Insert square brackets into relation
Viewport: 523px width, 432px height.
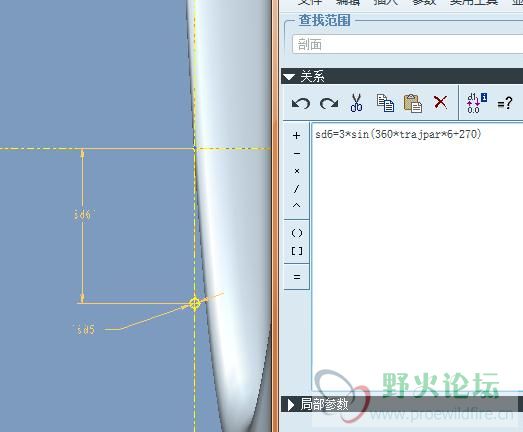(x=297, y=251)
